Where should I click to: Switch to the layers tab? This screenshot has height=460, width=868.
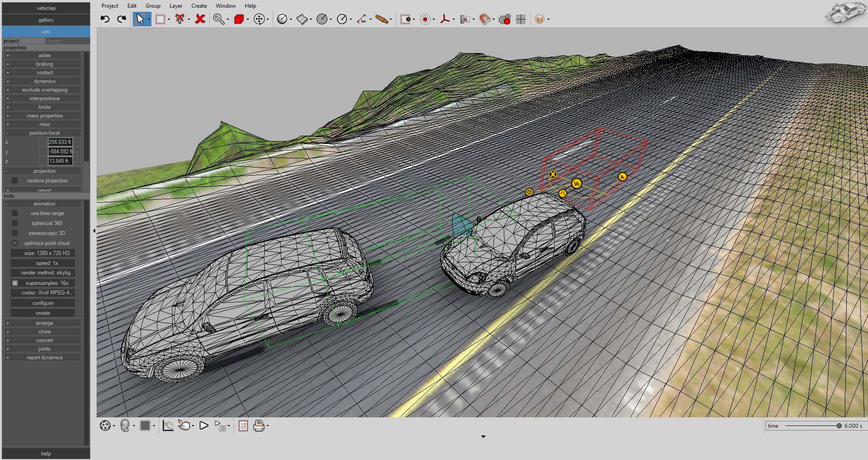click(68, 41)
